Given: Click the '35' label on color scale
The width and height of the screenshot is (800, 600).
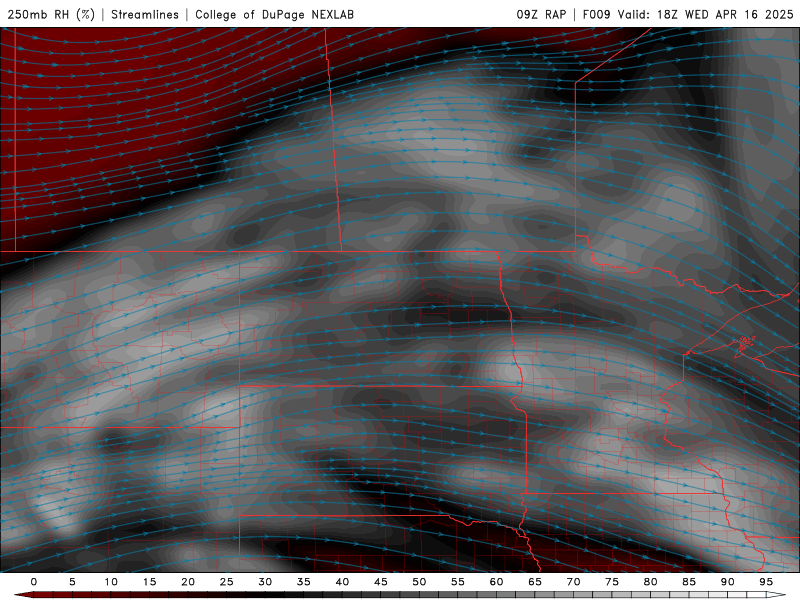Looking at the screenshot, I should (304, 582).
